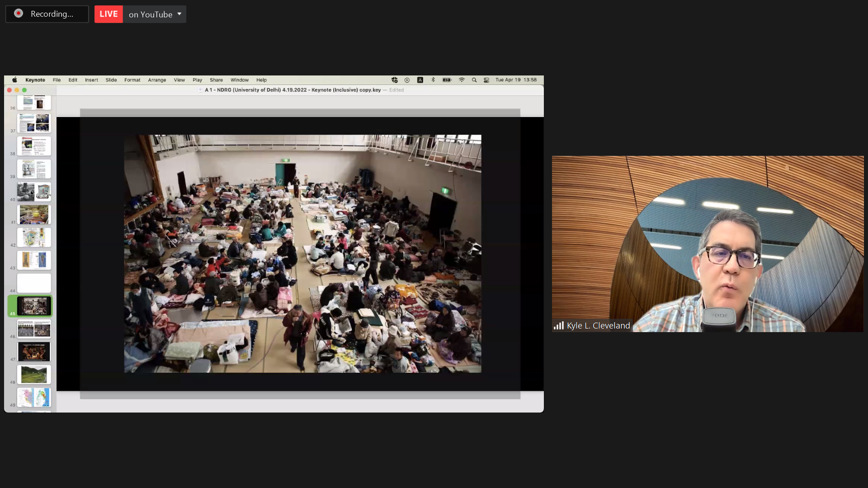Click the Wi-Fi status icon

[x=462, y=80]
